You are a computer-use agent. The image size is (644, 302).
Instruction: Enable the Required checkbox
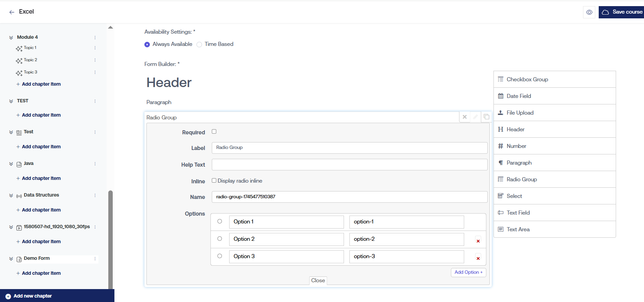click(x=214, y=132)
